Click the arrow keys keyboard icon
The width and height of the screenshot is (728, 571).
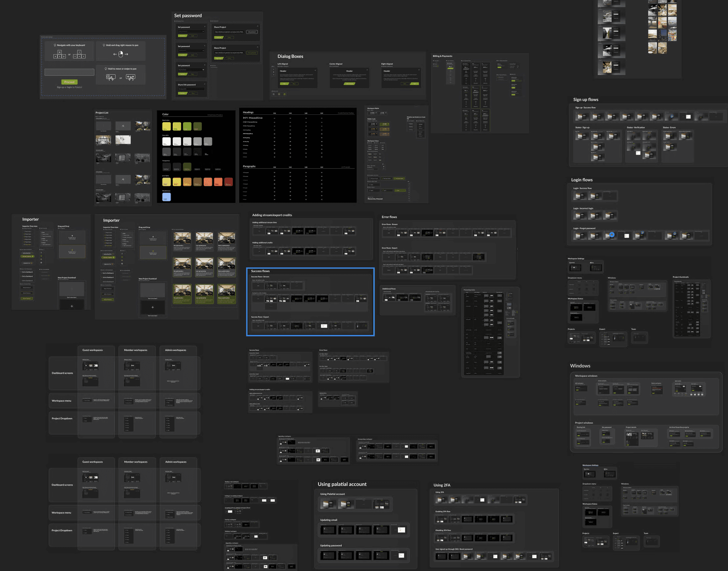point(79,54)
